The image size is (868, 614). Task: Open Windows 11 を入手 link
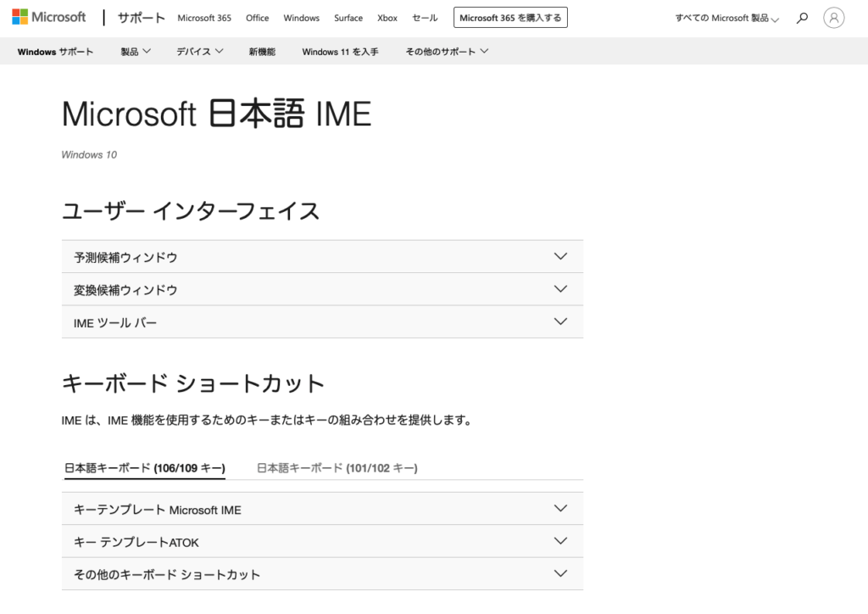pyautogui.click(x=341, y=52)
